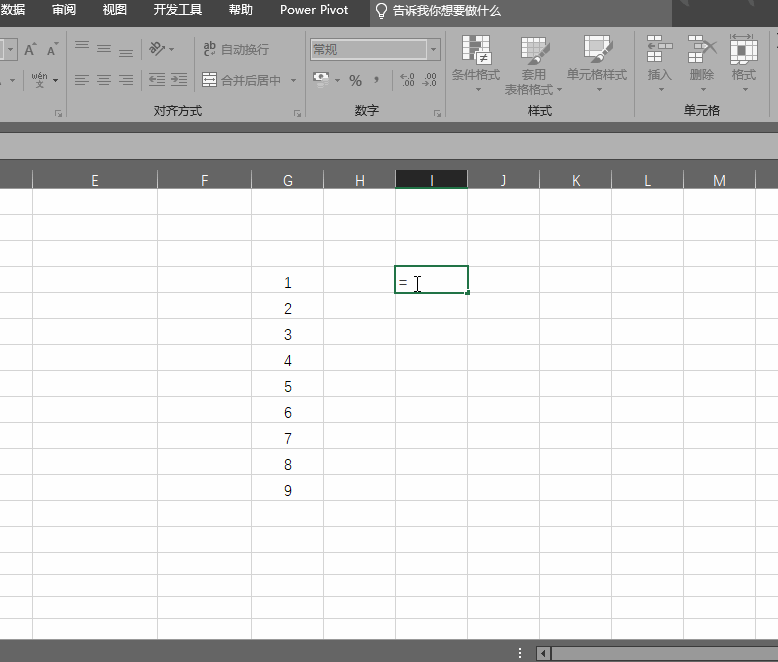The height and width of the screenshot is (662, 778).
Task: Select column header E
Action: click(95, 180)
